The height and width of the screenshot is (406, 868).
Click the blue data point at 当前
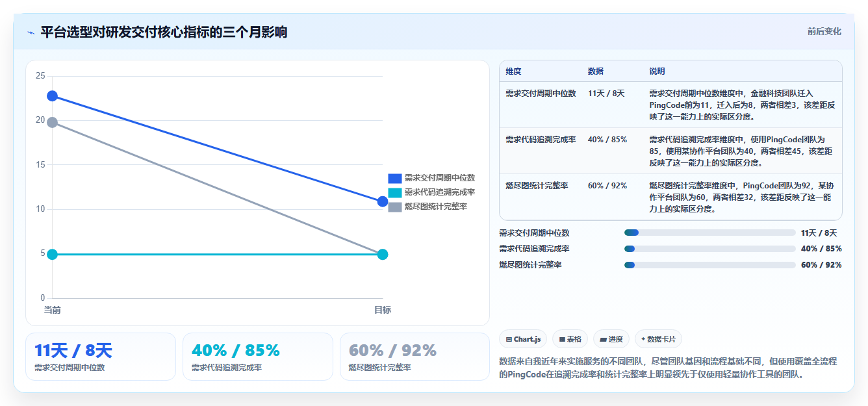click(52, 96)
